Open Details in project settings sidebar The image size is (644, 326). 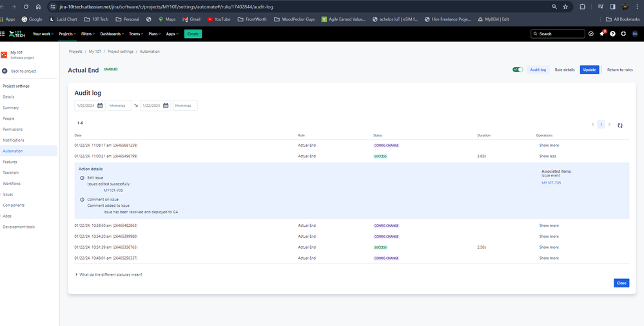click(8, 97)
